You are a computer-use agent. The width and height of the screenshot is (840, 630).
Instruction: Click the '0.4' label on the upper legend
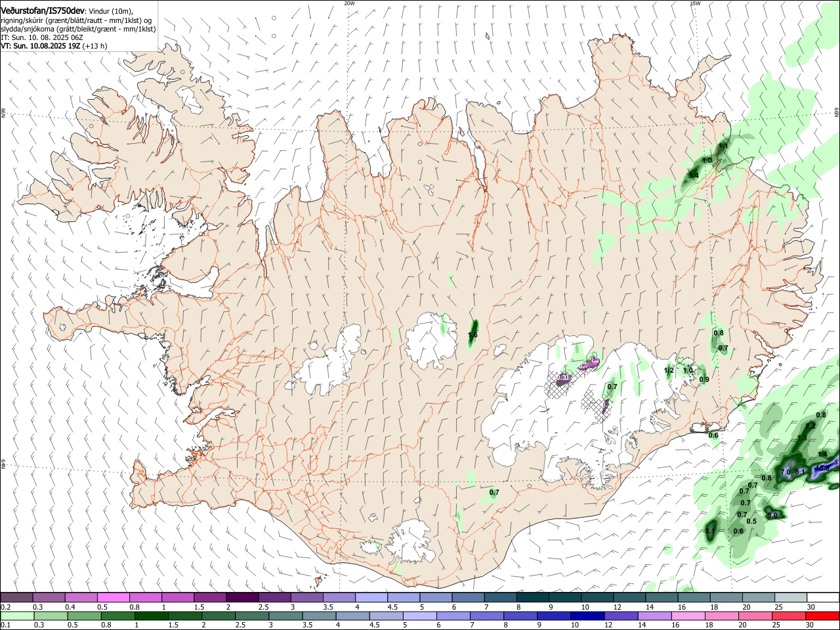(70, 607)
